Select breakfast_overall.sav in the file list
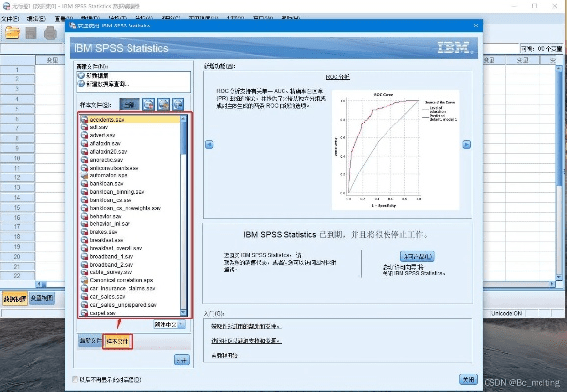This screenshot has height=392, width=567. click(130, 248)
